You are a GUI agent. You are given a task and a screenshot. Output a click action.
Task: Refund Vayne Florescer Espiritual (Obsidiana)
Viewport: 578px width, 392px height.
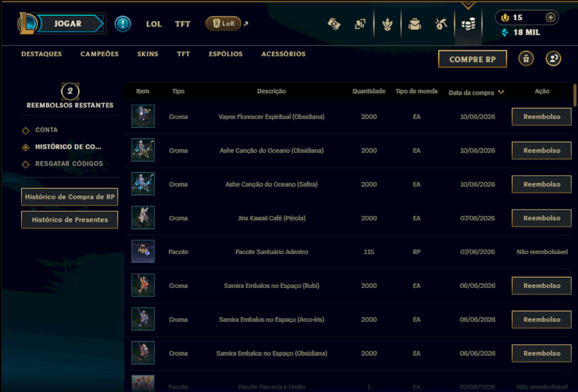[541, 117]
